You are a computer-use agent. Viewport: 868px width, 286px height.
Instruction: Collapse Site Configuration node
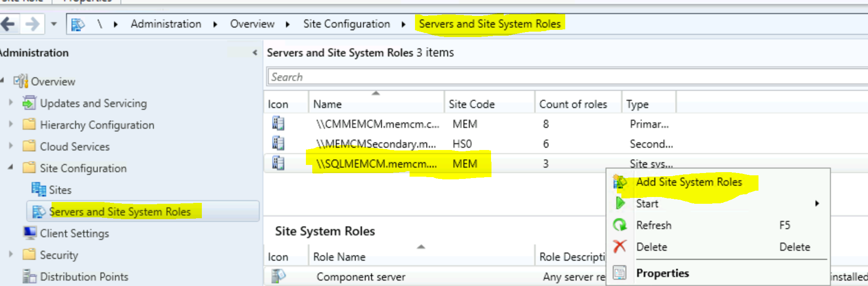click(10, 167)
